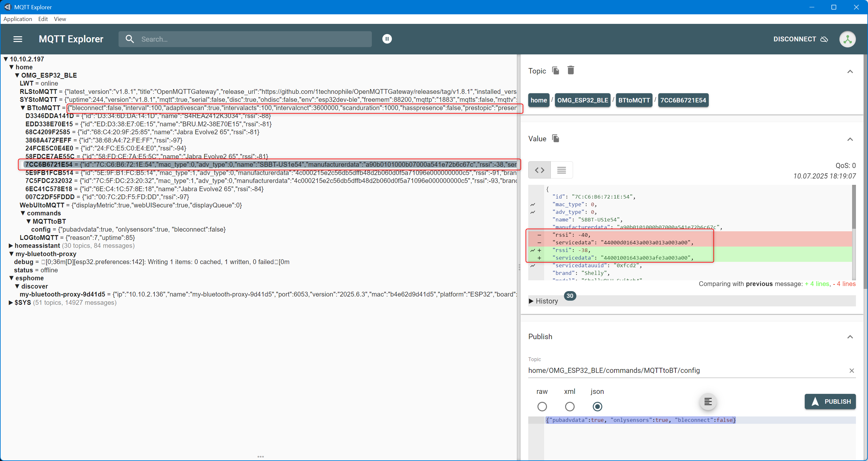The height and width of the screenshot is (461, 868).
Task: Format the JSON publish payload
Action: coord(708,402)
